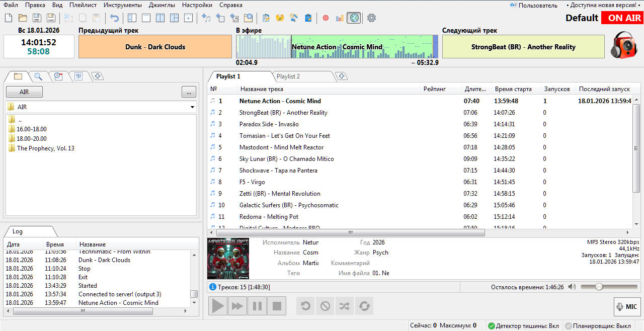Screen dimensions: 644x331
Task: Open the Плейлист menu
Action: click(x=83, y=5)
